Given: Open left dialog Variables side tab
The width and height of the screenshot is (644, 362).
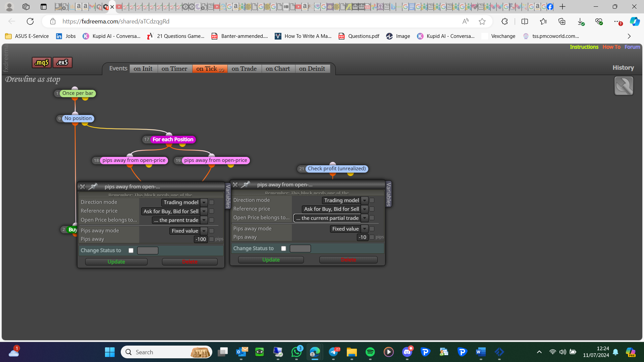Looking at the screenshot, I should tap(228, 196).
